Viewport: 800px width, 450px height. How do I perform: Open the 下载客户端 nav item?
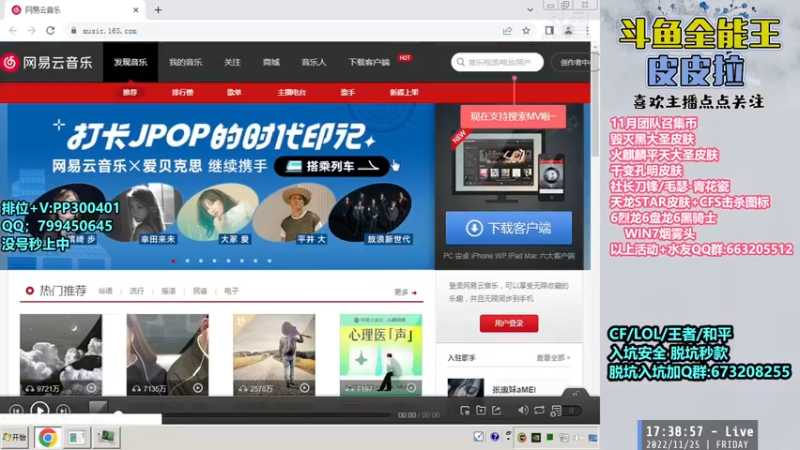(x=369, y=62)
